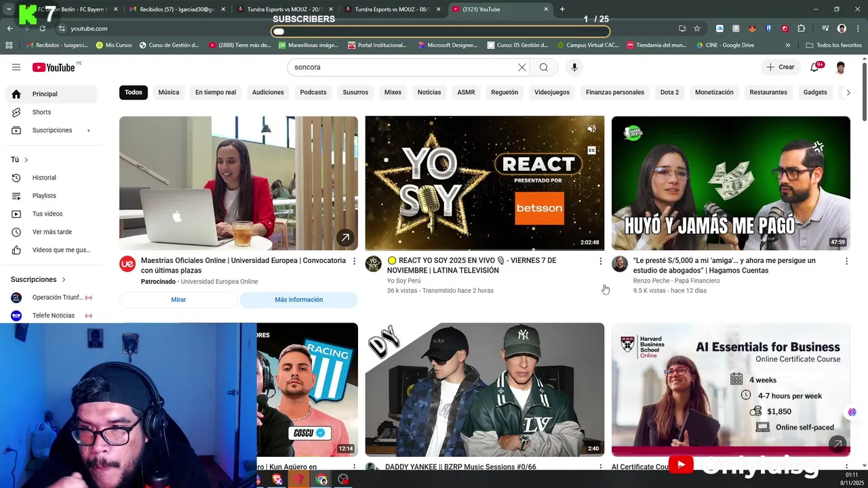The height and width of the screenshot is (488, 868).
Task: Open the YouTube account avatar menu
Action: click(x=840, y=67)
